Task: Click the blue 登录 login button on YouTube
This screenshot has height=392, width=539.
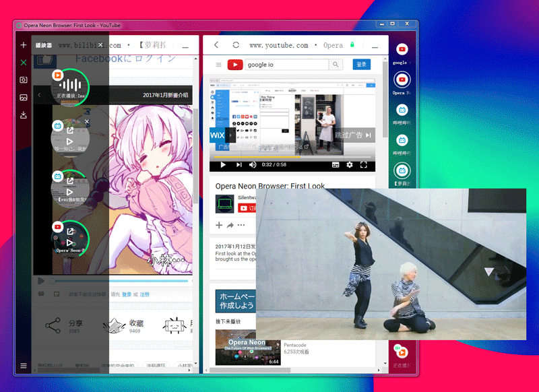Action: coord(361,65)
